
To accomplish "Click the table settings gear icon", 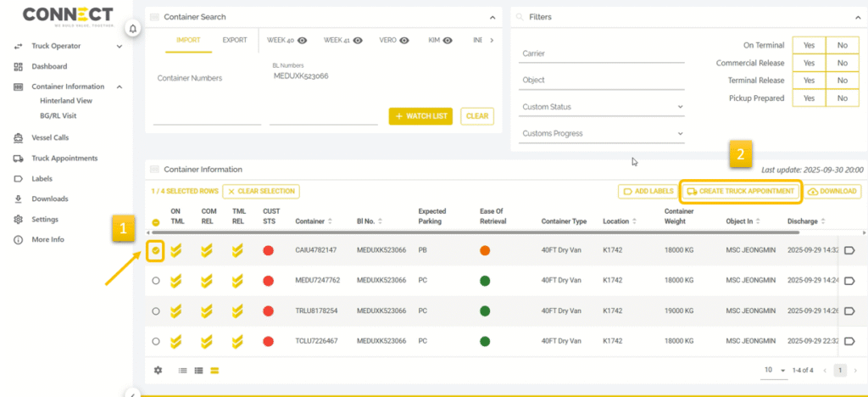I will [158, 370].
